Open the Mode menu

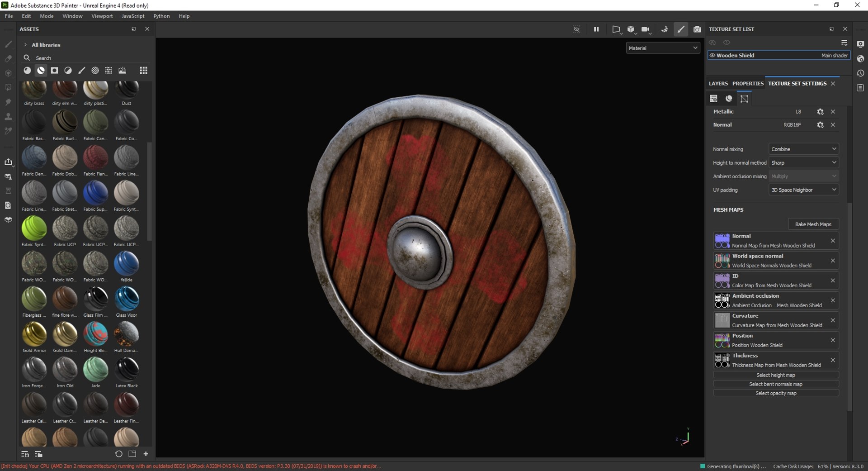click(x=47, y=16)
